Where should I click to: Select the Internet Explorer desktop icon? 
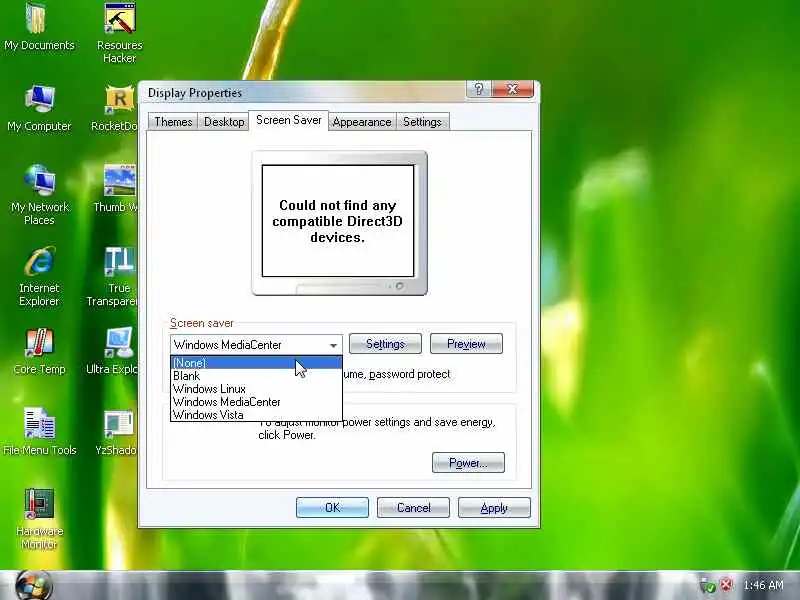click(39, 277)
